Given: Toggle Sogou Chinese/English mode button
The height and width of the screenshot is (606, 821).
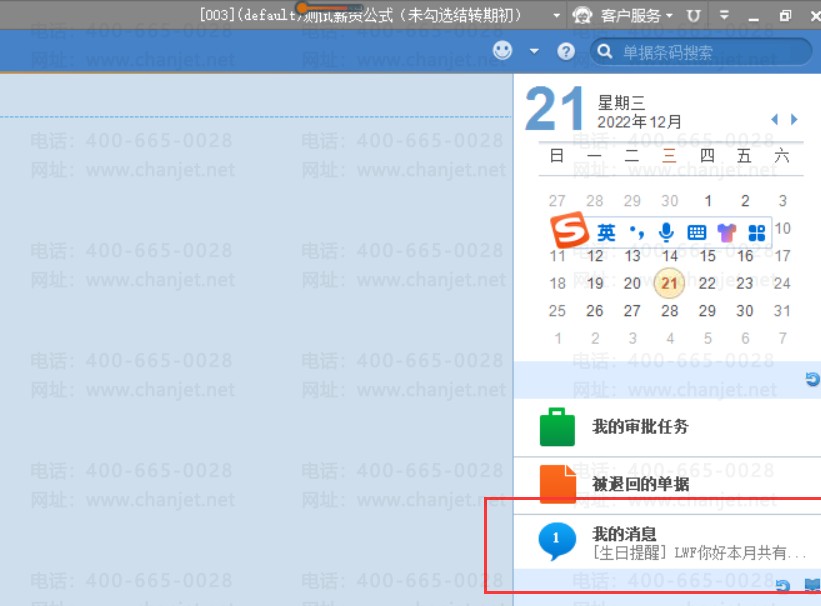Looking at the screenshot, I should (x=606, y=233).
